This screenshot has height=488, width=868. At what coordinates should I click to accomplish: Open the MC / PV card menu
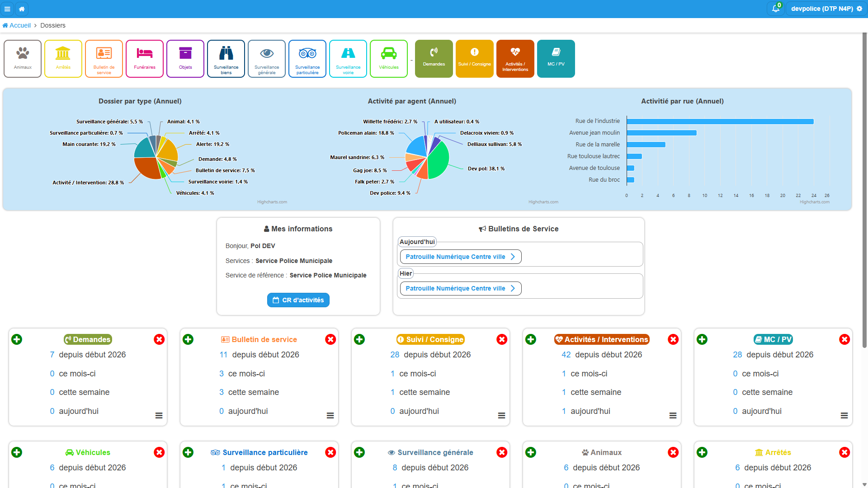tap(844, 416)
